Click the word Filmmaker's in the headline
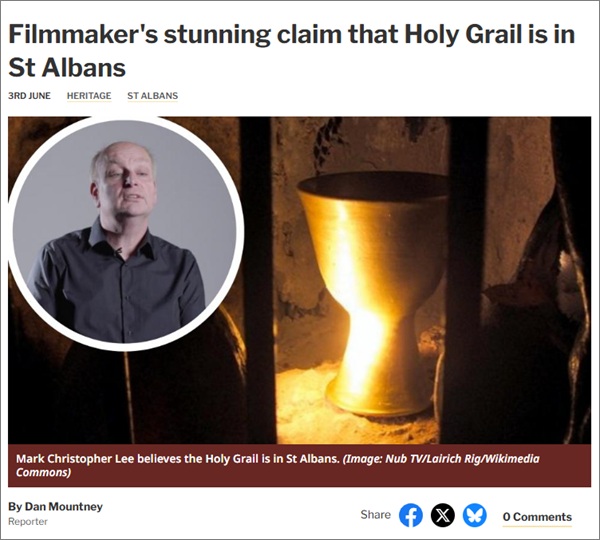Screen dimensions: 600x540 (83, 34)
